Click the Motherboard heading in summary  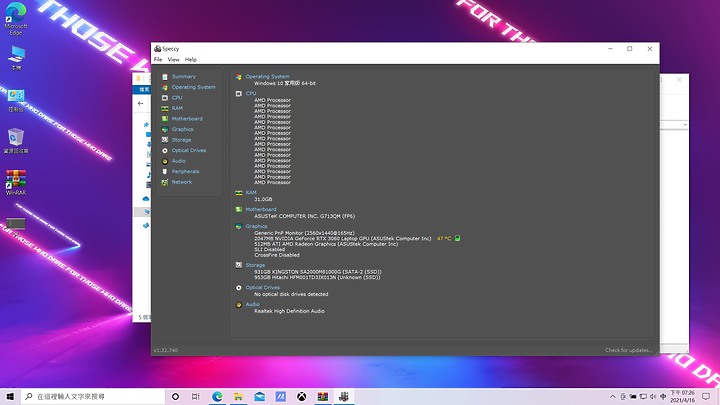click(261, 209)
